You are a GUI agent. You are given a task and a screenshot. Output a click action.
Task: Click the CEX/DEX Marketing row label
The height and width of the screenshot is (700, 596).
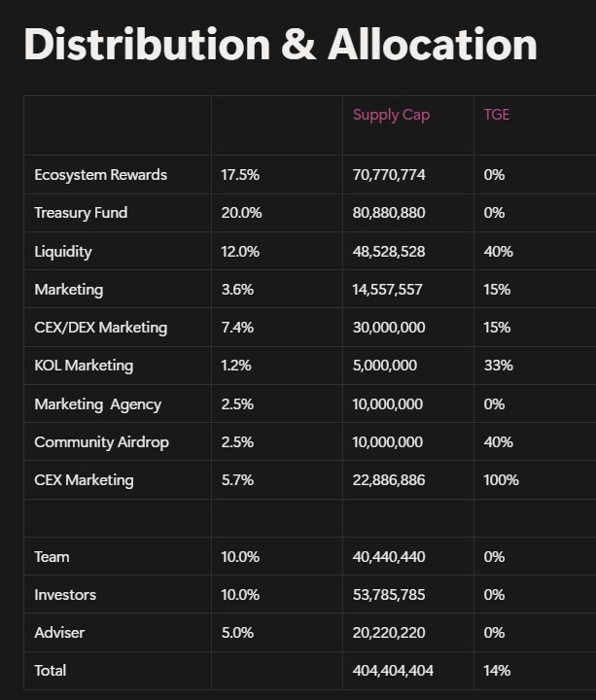(100, 328)
